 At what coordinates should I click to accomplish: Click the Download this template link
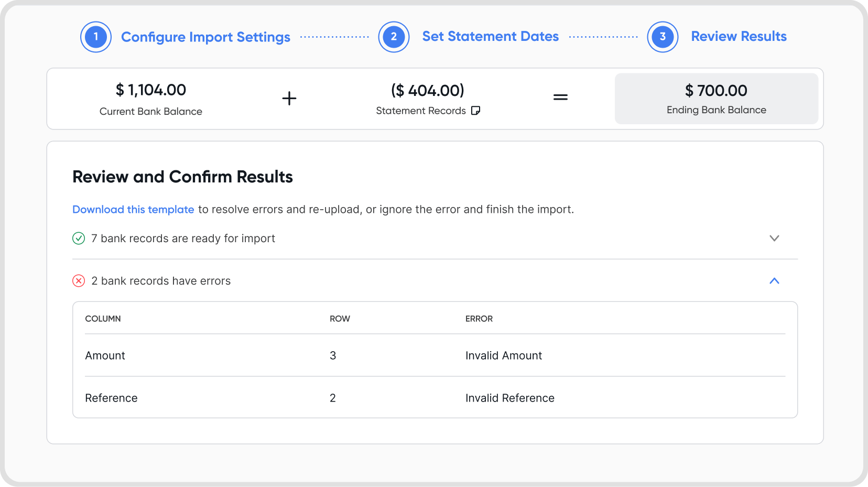click(133, 210)
